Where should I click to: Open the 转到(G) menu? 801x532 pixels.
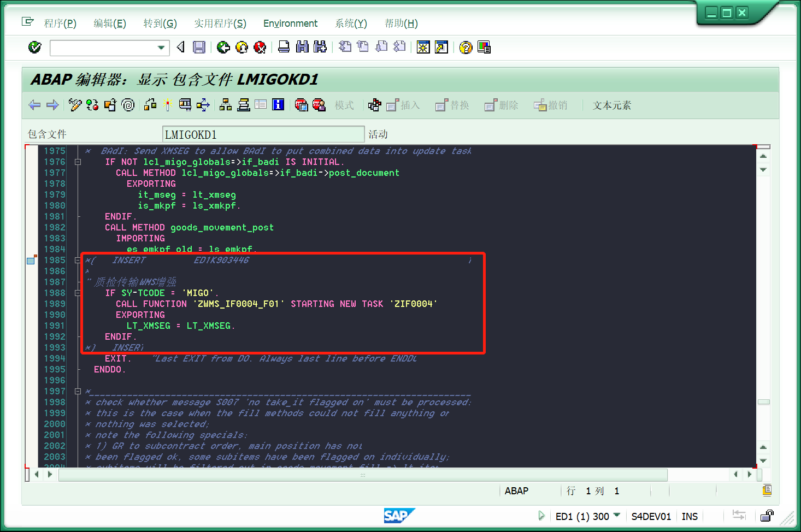coord(160,23)
